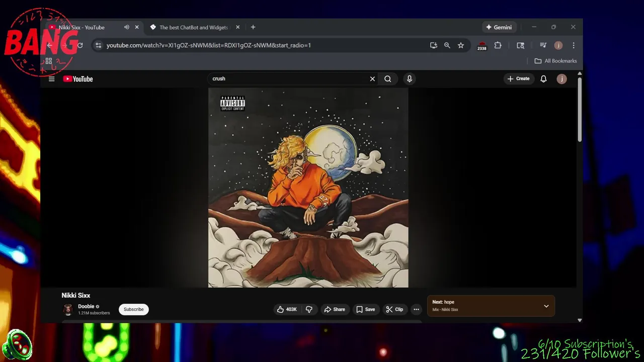The image size is (644, 362).
Task: Bookmark this page with the star icon
Action: point(461,45)
